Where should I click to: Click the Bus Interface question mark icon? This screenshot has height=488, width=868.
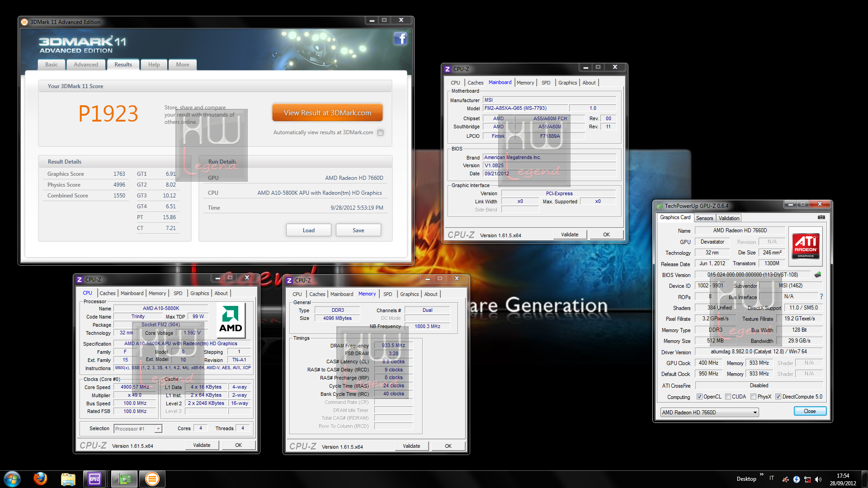(x=821, y=296)
